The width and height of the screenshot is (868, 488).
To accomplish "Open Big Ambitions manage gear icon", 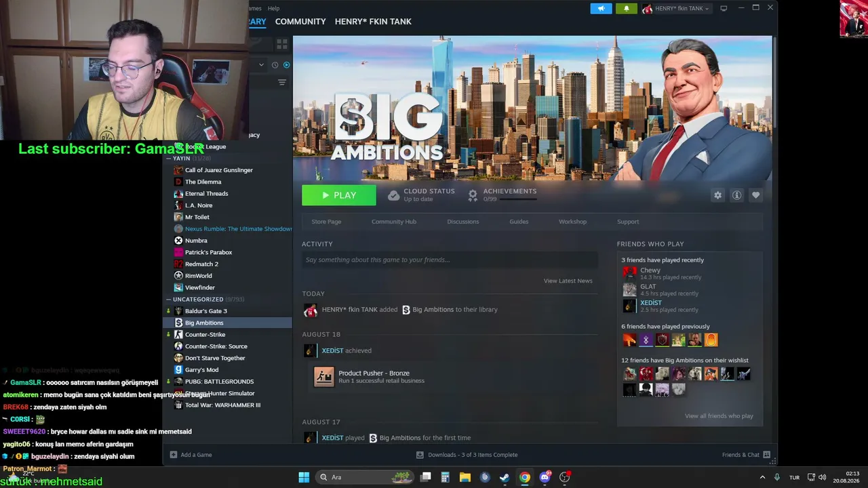I will tap(717, 195).
